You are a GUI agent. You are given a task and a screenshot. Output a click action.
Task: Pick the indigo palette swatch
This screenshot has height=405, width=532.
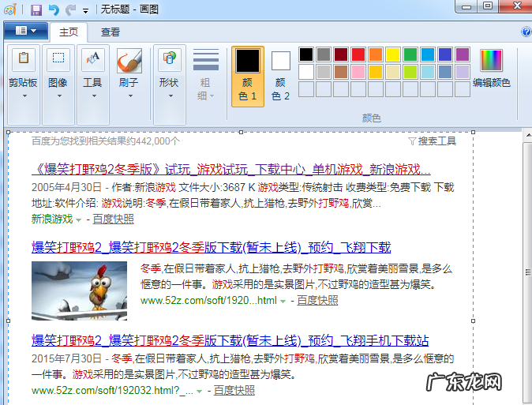[x=445, y=54]
